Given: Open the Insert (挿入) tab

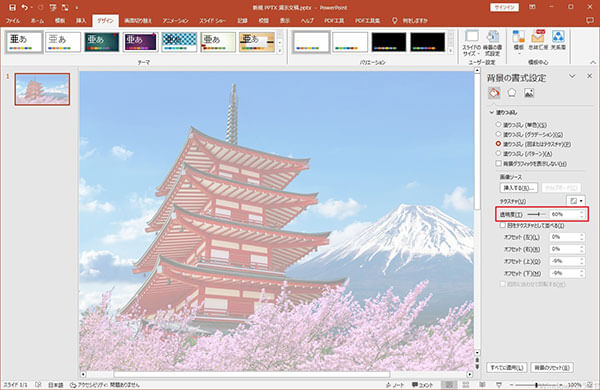Looking at the screenshot, I should (x=81, y=21).
